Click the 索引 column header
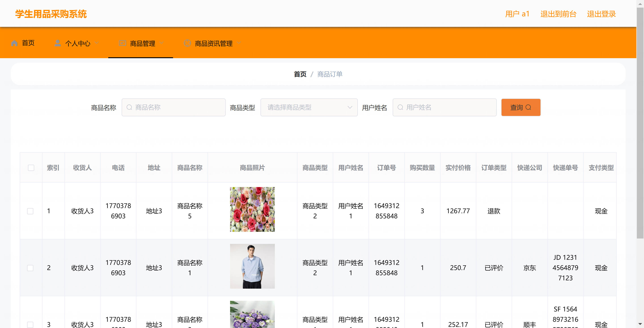Image resolution: width=644 pixels, height=328 pixels. (x=53, y=168)
